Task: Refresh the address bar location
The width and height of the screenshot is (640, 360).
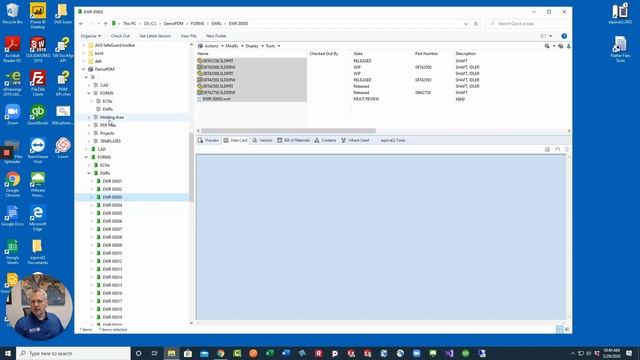Action: coord(476,24)
